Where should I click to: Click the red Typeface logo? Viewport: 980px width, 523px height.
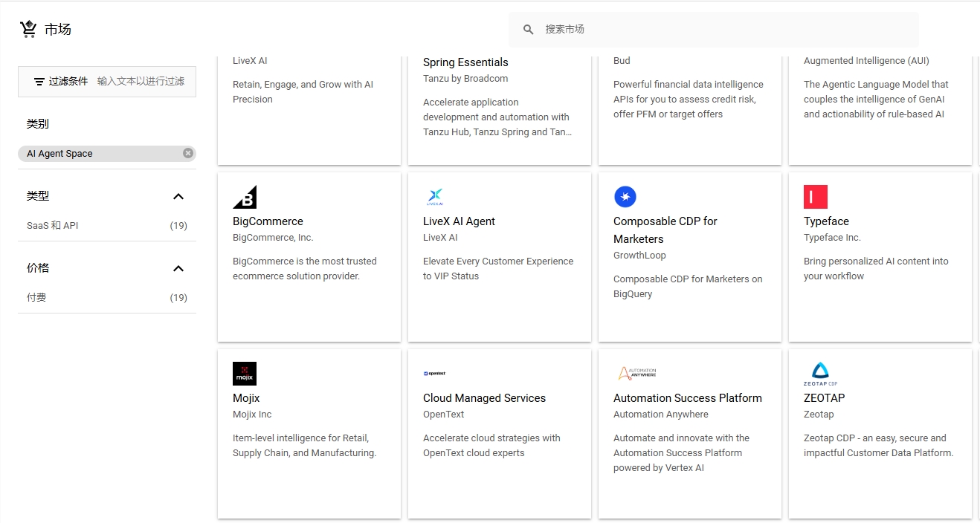point(815,196)
